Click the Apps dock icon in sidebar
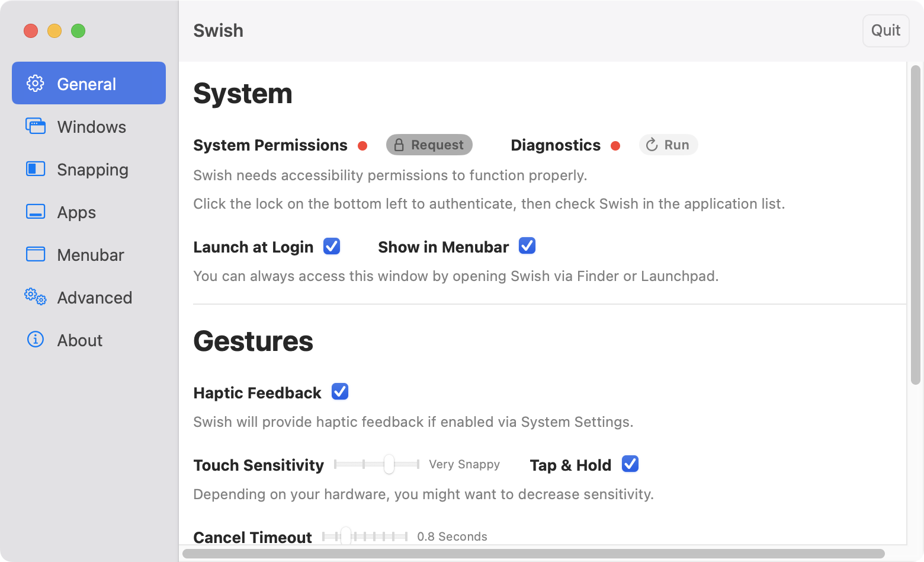Screen dimensions: 924x562 point(36,212)
